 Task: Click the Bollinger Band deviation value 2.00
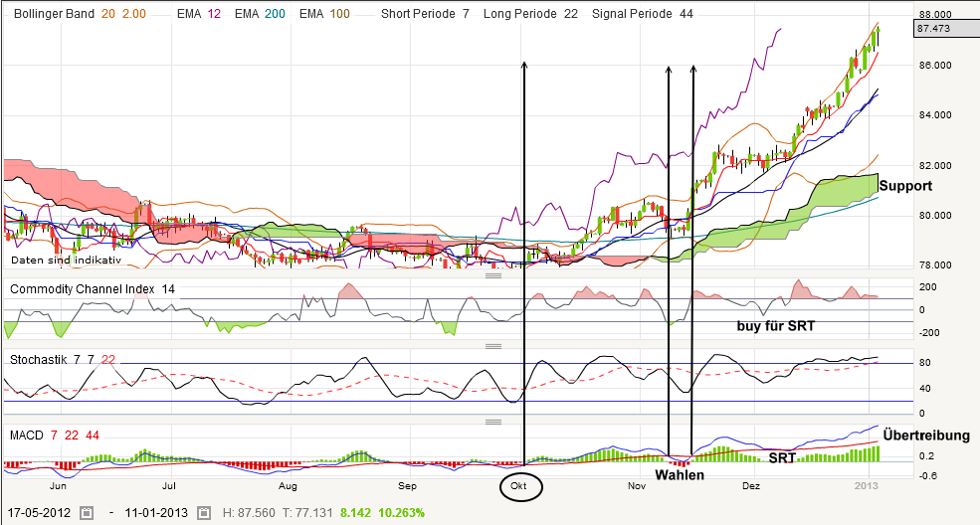133,14
